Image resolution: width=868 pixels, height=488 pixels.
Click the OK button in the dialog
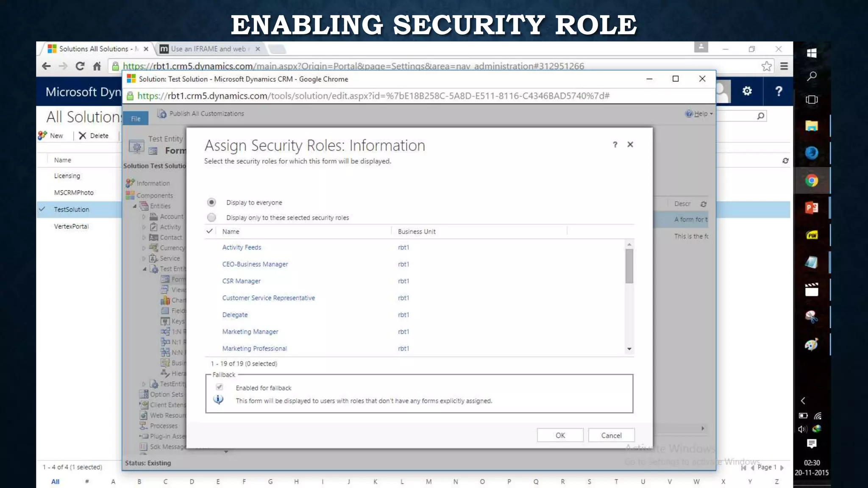(x=560, y=435)
